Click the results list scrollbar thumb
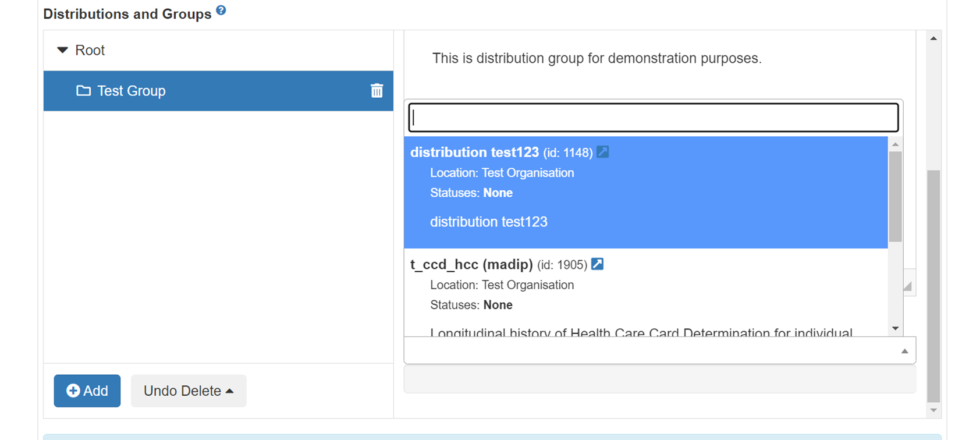980x440 pixels. pyautogui.click(x=896, y=196)
